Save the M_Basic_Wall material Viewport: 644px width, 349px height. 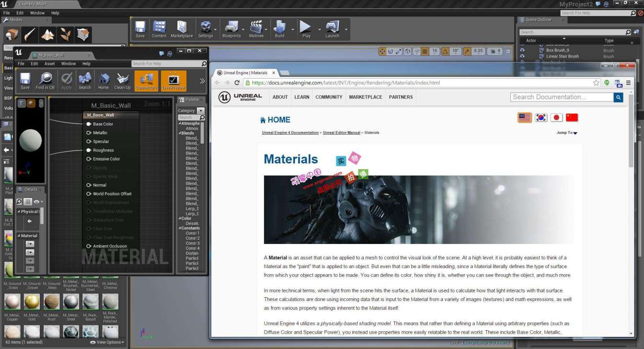(25, 81)
